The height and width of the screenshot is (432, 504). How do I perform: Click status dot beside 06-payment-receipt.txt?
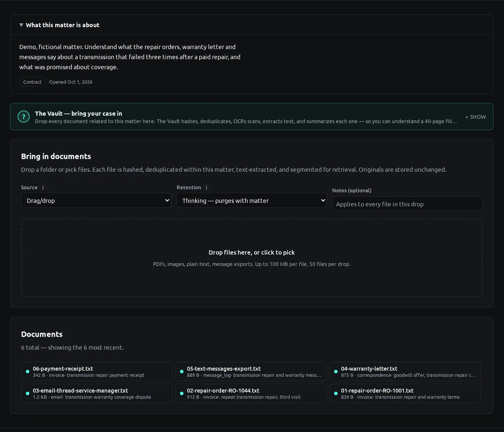[28, 372]
